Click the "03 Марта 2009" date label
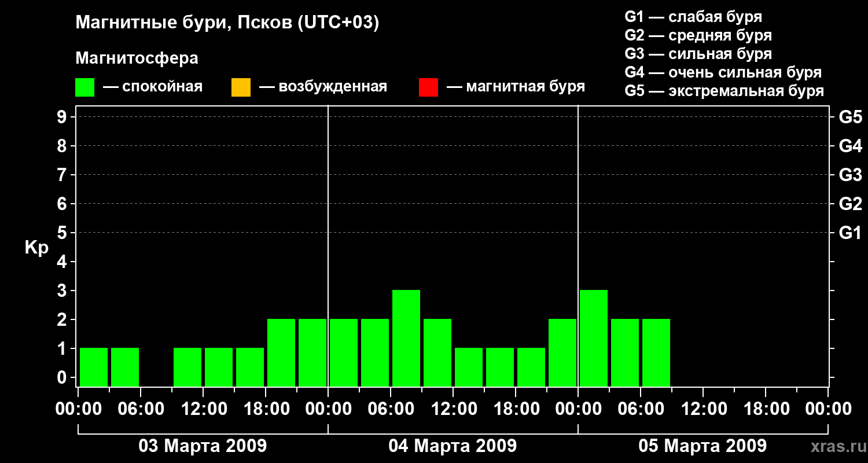 pyautogui.click(x=203, y=446)
